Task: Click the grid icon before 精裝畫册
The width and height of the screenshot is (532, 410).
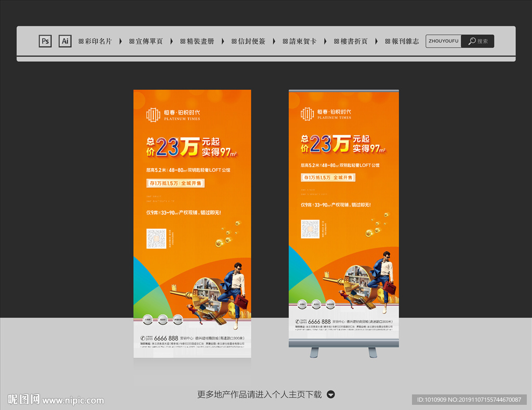Action: click(182, 41)
